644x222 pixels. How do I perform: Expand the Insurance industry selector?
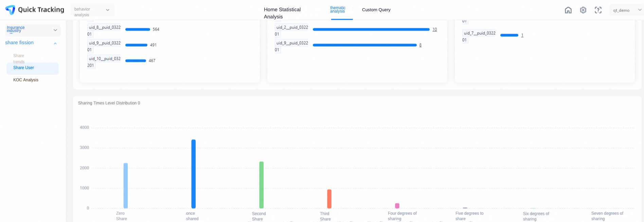click(33, 30)
